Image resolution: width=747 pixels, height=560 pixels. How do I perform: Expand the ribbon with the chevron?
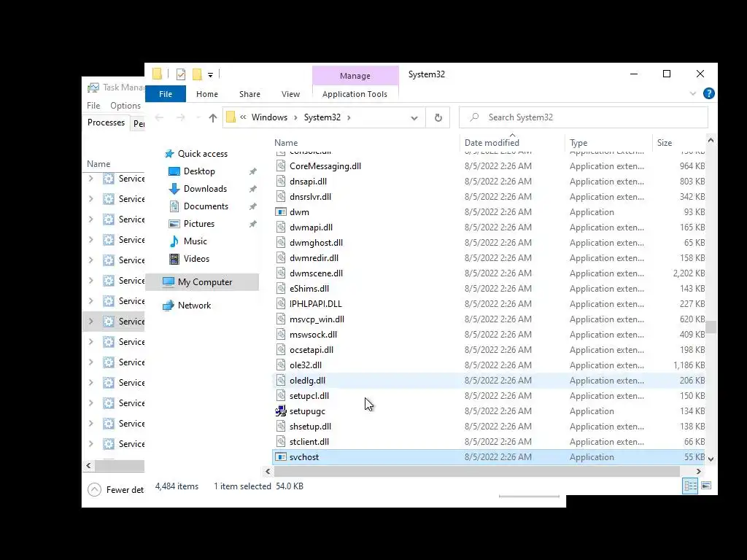tap(693, 94)
